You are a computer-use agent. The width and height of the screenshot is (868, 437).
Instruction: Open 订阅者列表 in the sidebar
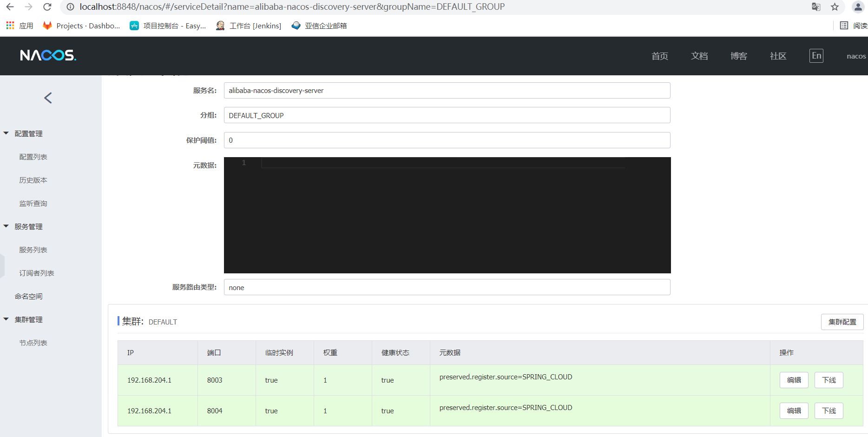point(37,273)
